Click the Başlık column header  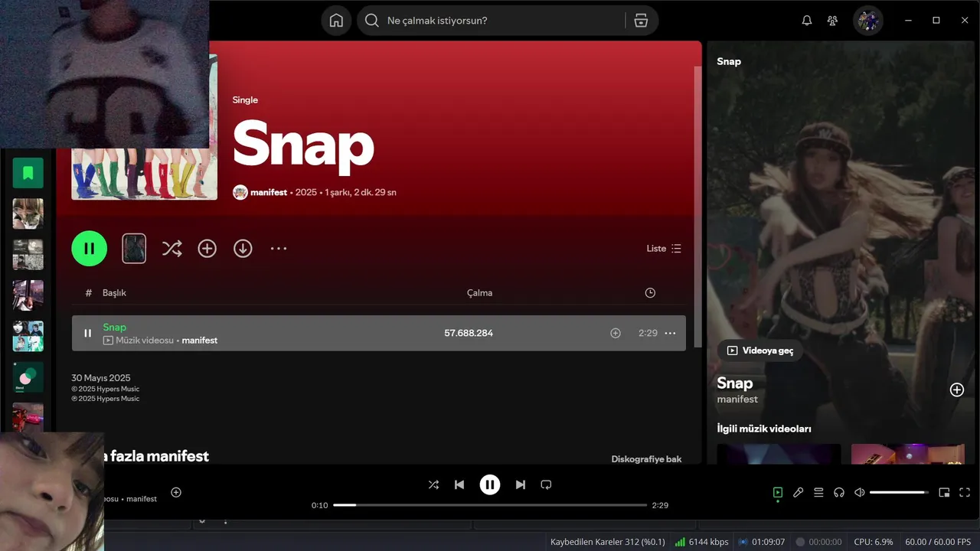pyautogui.click(x=114, y=292)
